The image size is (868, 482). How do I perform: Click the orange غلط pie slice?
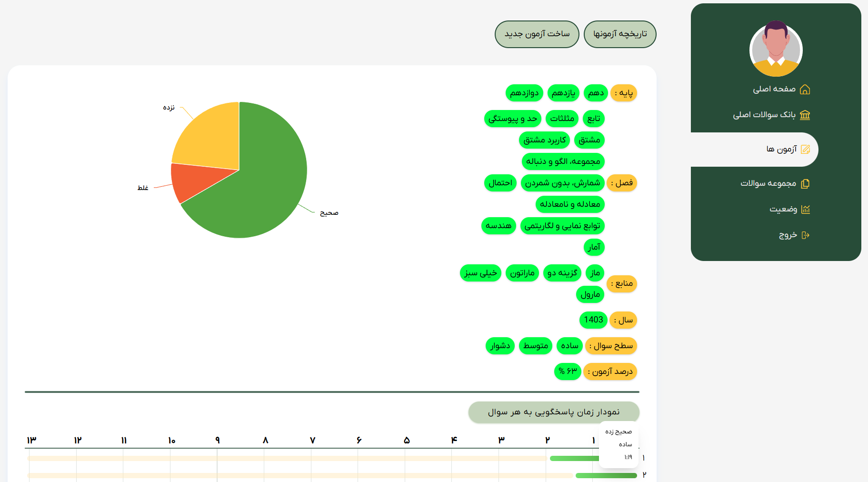coord(190,181)
